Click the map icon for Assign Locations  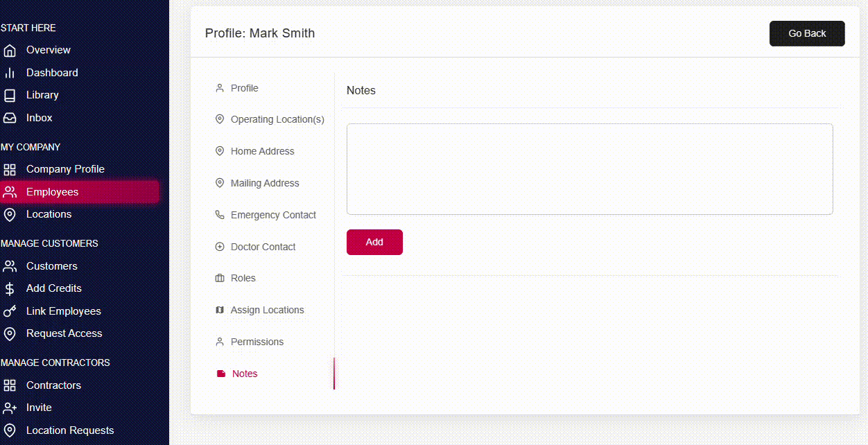(220, 310)
